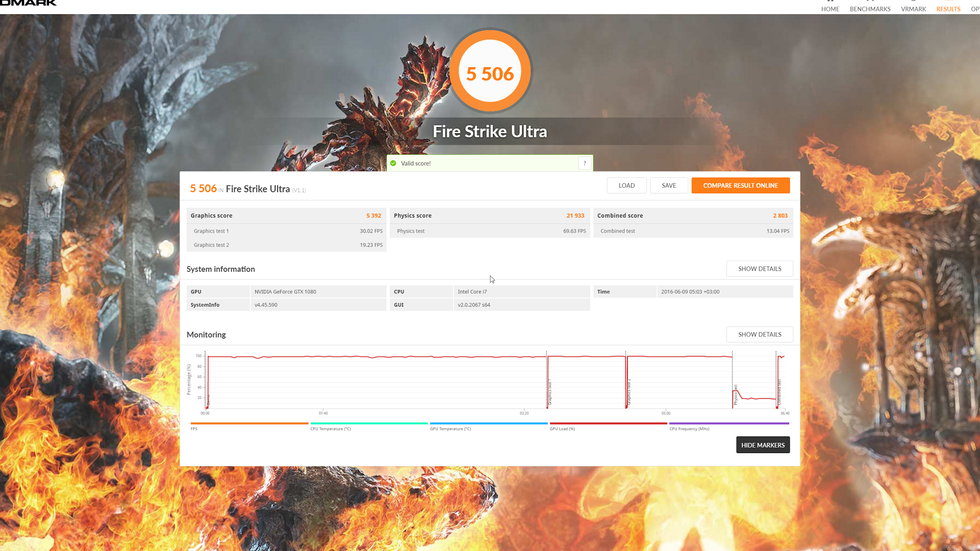This screenshot has height=551, width=980.
Task: Click the Monitoring heading
Action: (x=206, y=335)
